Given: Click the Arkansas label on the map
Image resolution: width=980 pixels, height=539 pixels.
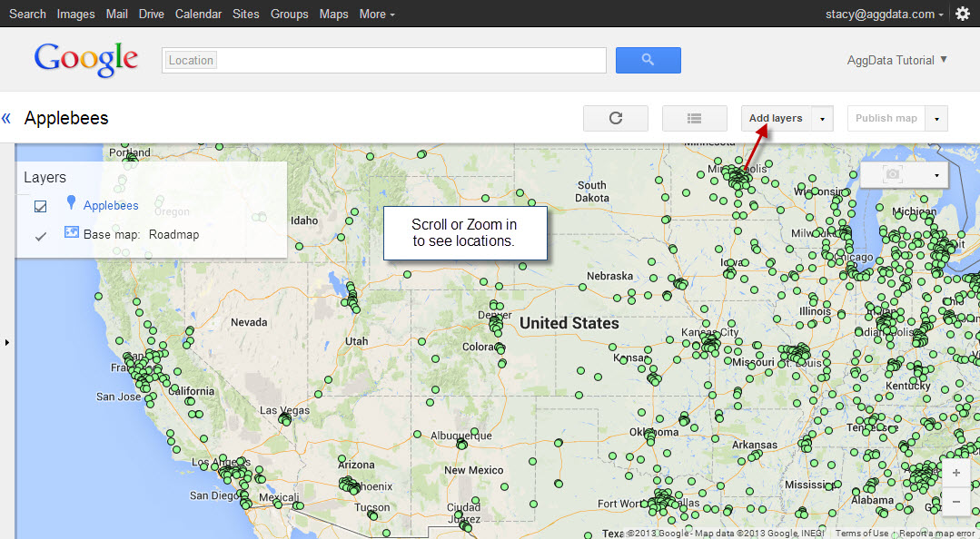Looking at the screenshot, I should click(x=755, y=445).
